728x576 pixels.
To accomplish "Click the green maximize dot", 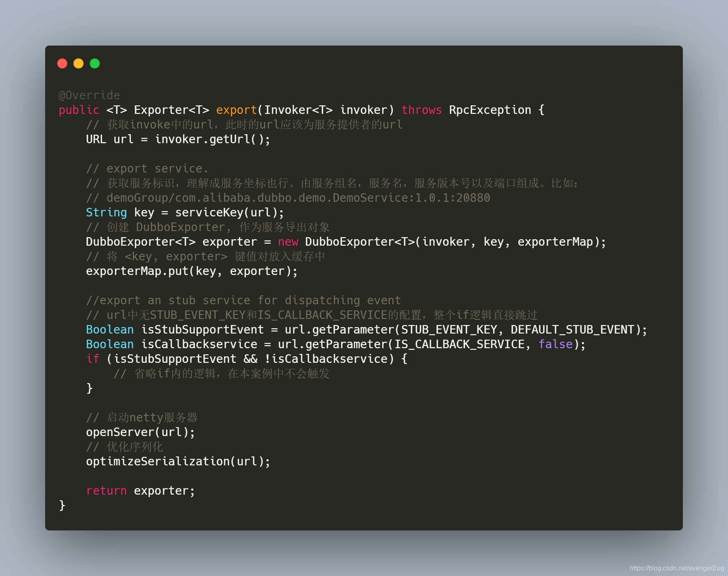I will point(95,63).
